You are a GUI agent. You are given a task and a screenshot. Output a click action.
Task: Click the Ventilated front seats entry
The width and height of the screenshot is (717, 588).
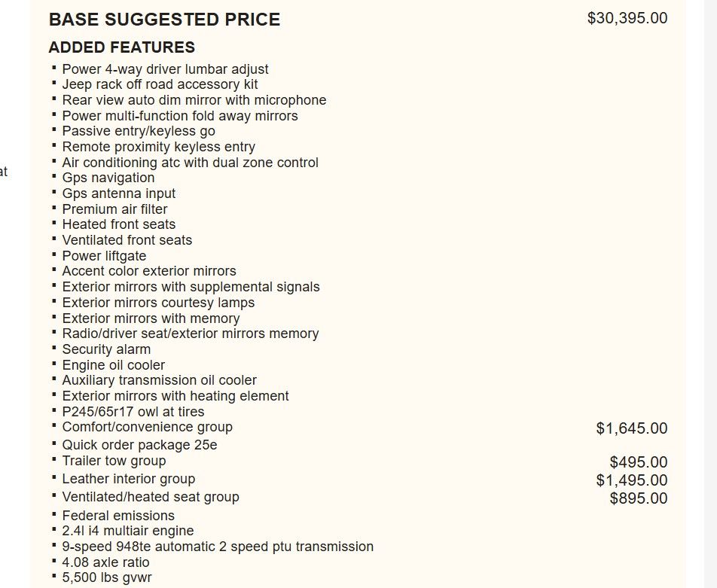127,240
